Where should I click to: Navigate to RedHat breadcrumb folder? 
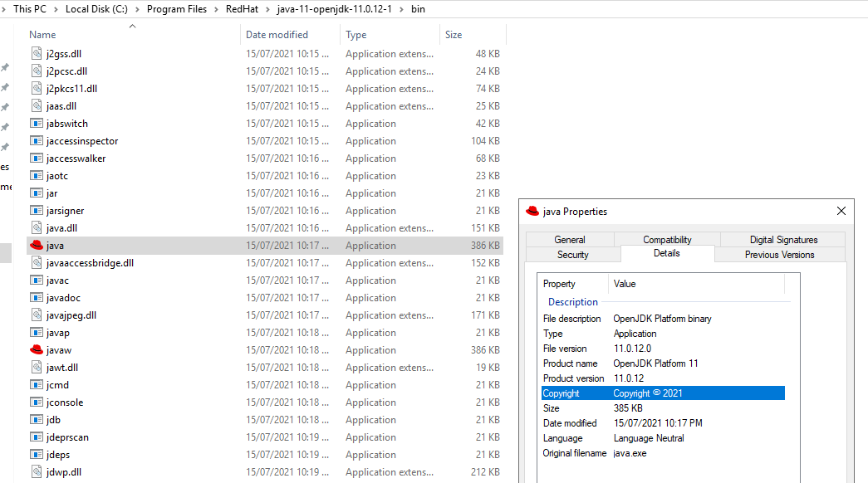pyautogui.click(x=242, y=9)
